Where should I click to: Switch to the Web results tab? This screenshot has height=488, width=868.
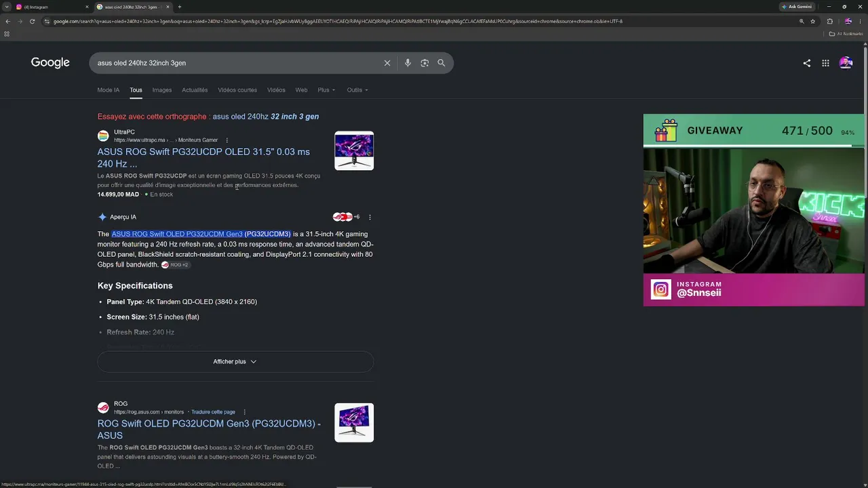[301, 90]
